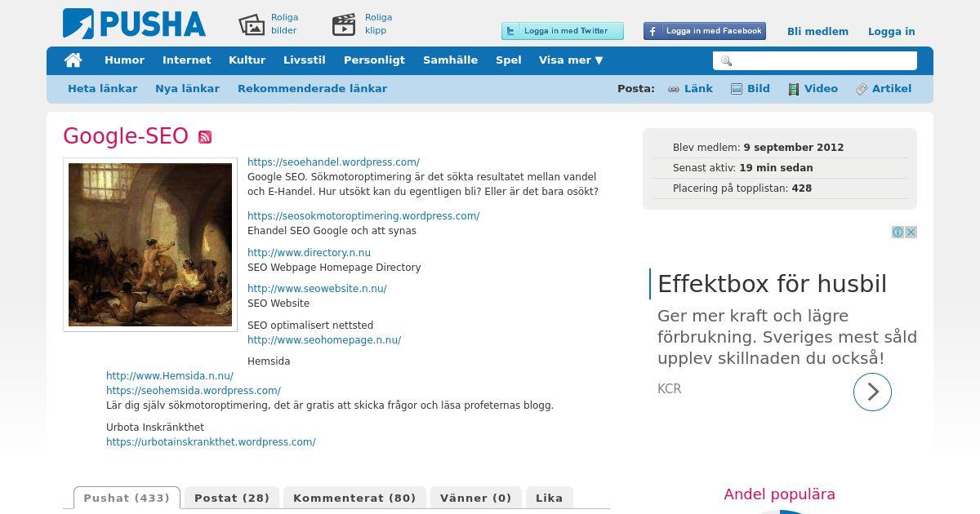This screenshot has height=514, width=980.
Task: Switch to the Kommenterat (80) tab
Action: [x=354, y=498]
